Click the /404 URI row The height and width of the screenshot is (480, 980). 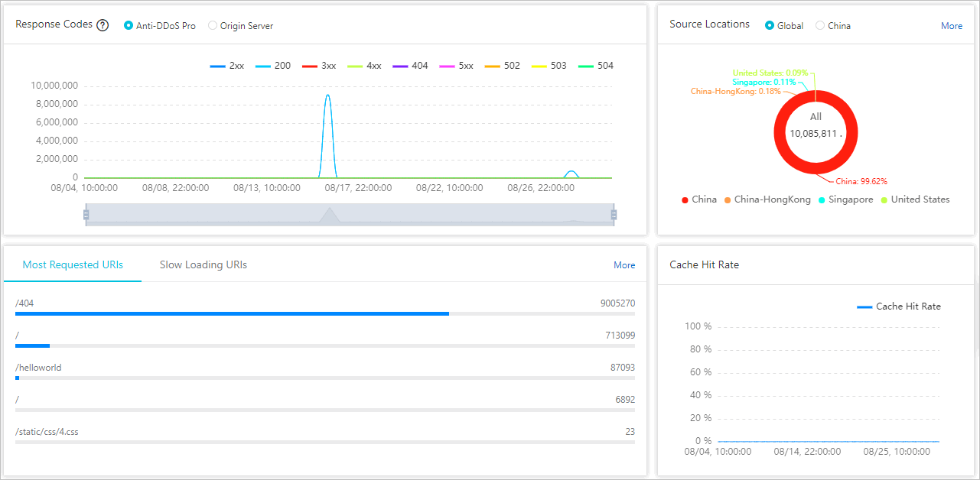325,307
